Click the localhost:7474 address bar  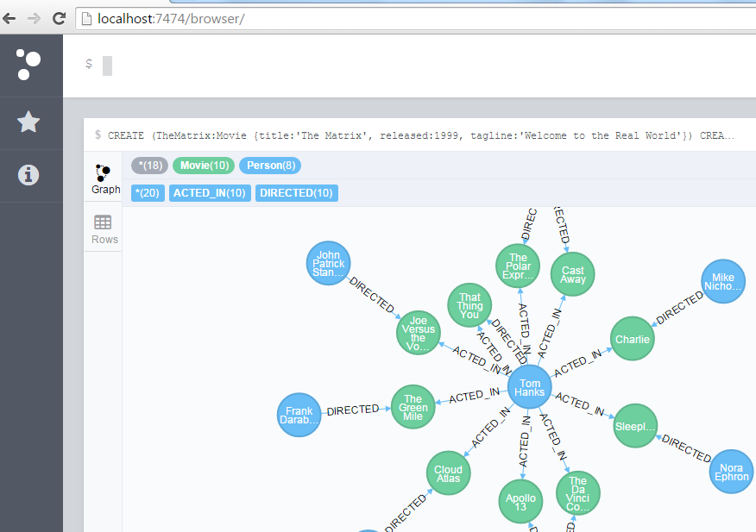click(414, 19)
